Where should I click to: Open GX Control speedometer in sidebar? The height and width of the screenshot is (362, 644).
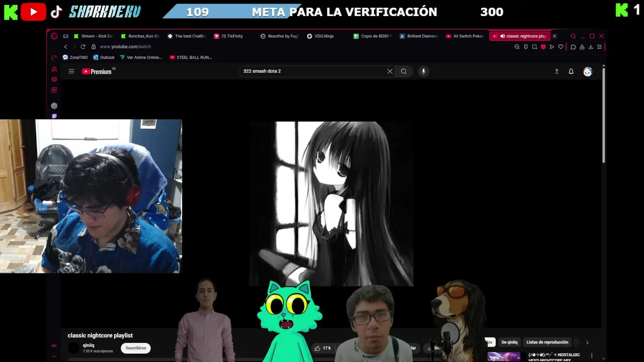pyautogui.click(x=54, y=57)
